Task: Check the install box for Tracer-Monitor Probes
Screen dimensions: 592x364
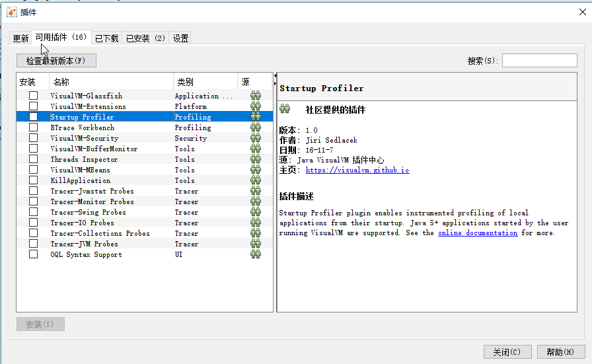Action: (33, 201)
